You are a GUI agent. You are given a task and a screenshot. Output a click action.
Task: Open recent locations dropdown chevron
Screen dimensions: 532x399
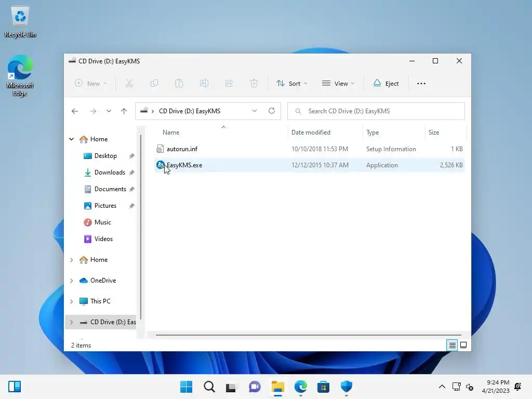click(109, 111)
